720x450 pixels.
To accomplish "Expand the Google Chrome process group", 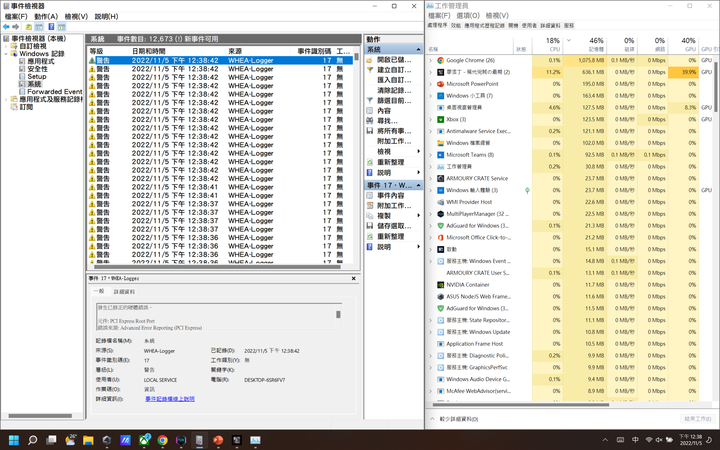I will point(430,60).
